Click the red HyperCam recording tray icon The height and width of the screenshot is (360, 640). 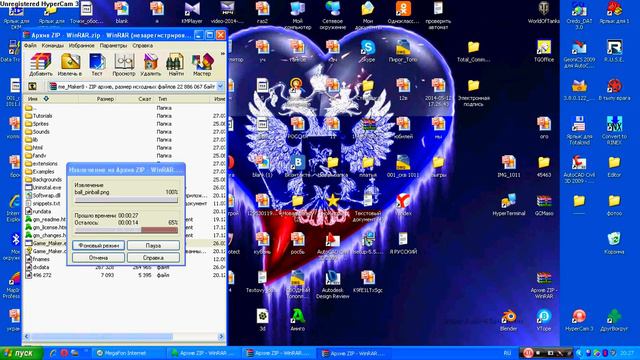(x=528, y=353)
